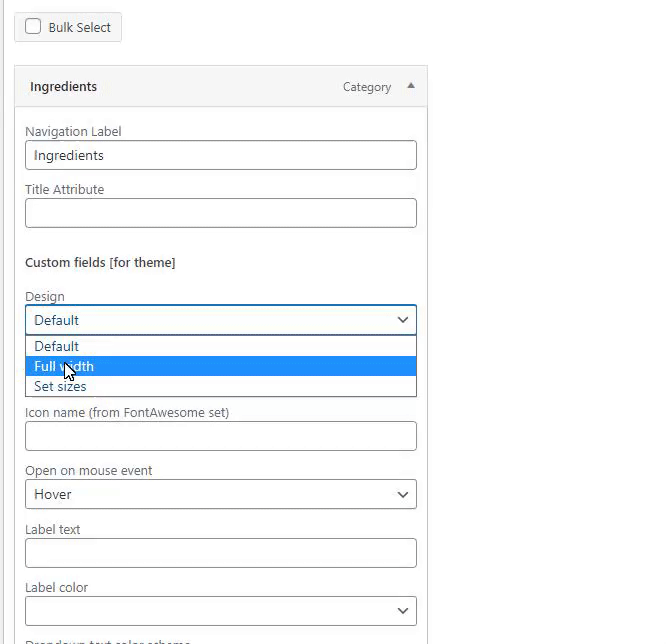666x644 pixels.
Task: Enable the Bulk Select checkbox
Action: pyautogui.click(x=33, y=27)
